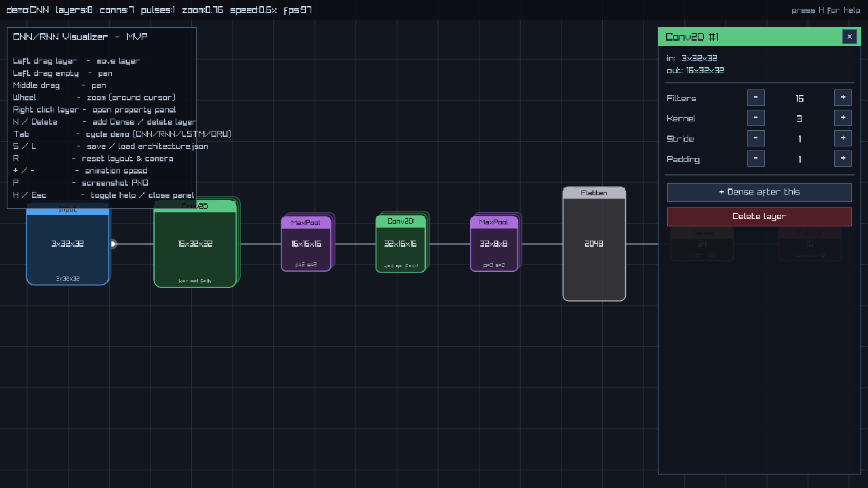Click the 'pulses:1' status entry

pos(158,10)
